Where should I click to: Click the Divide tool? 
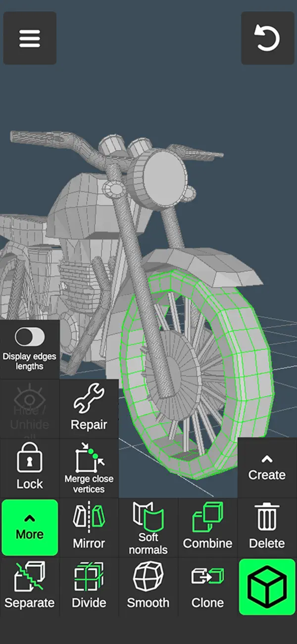coord(89,587)
